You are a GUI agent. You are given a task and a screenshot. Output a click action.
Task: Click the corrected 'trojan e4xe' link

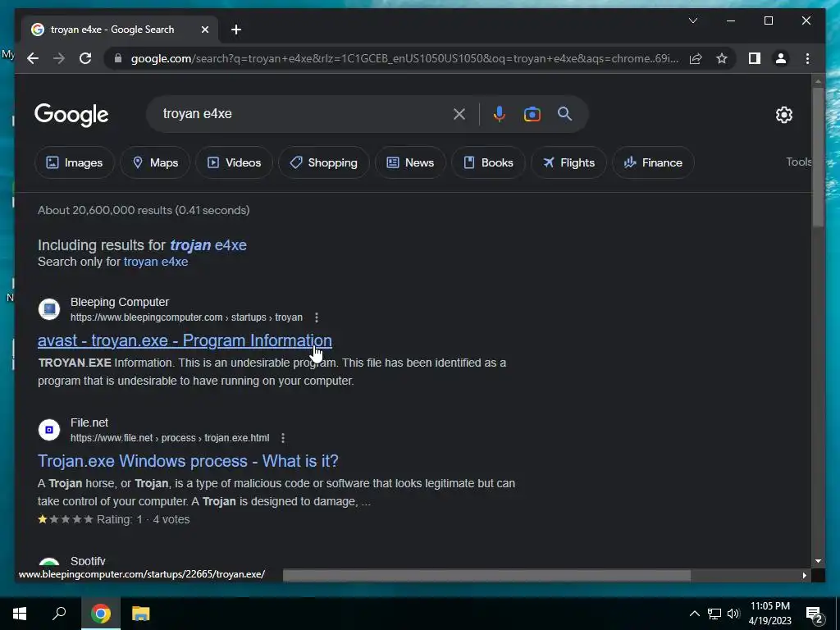208,244
